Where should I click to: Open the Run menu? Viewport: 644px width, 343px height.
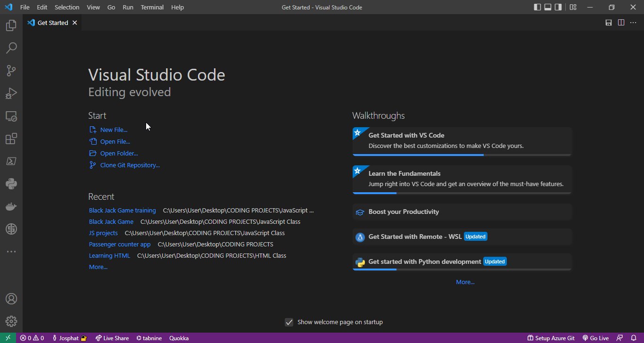[x=128, y=7]
